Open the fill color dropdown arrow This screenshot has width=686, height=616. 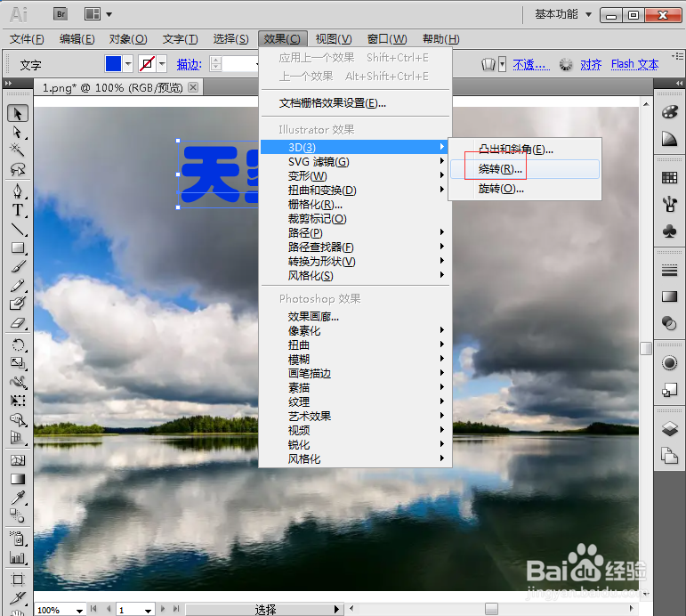click(x=128, y=64)
